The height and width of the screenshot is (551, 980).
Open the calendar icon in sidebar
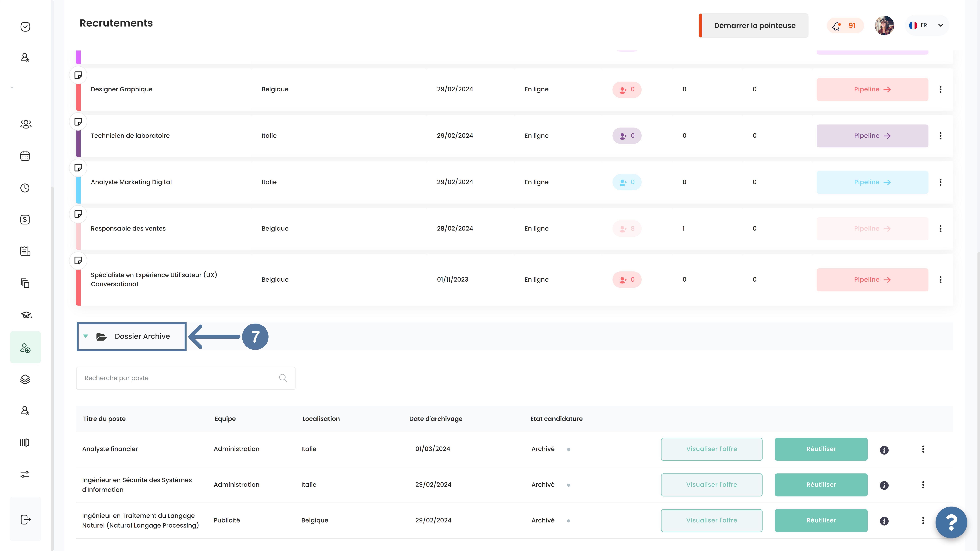[25, 156]
